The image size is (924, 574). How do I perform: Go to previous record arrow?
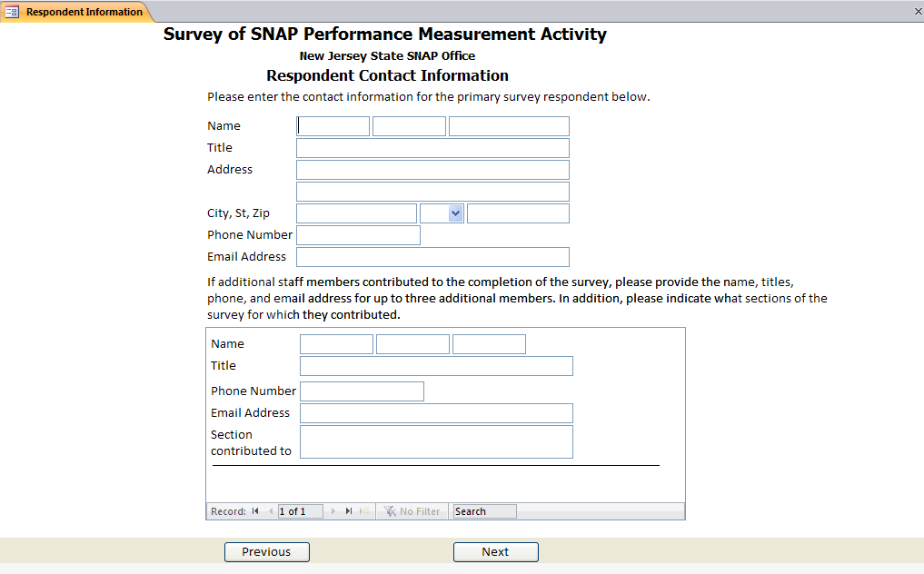(x=271, y=511)
